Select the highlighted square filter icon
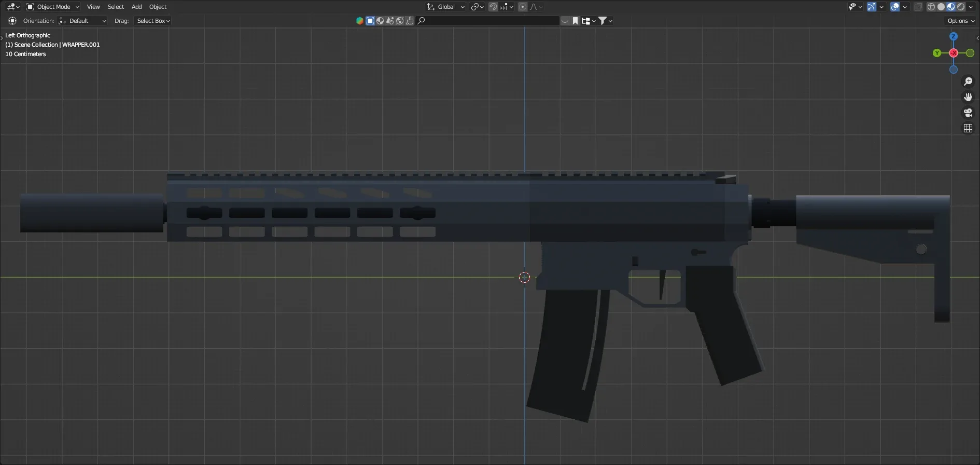The height and width of the screenshot is (465, 980). coord(370,21)
